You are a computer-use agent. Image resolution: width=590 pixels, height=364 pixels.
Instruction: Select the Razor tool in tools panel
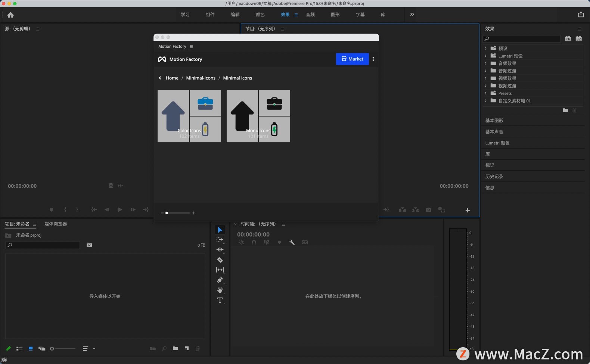[x=220, y=260]
